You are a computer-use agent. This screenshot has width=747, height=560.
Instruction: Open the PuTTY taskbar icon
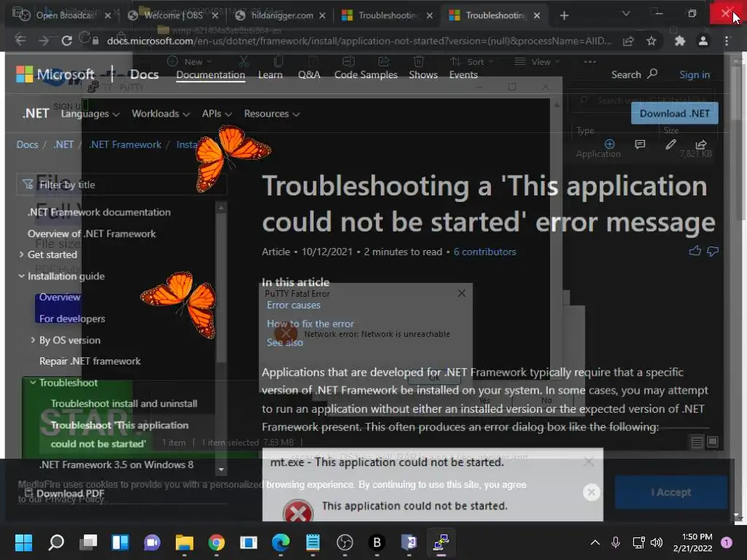point(441,542)
